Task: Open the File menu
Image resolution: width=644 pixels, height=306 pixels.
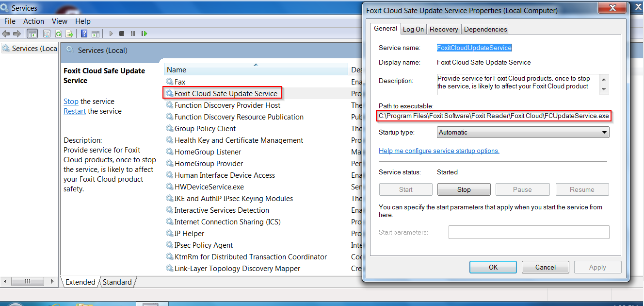Action: point(10,21)
